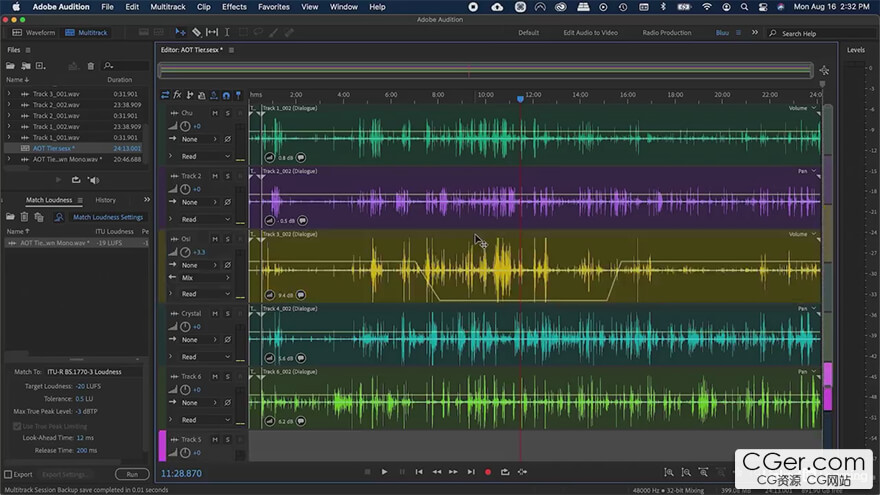Viewport: 880px width, 495px height.
Task: Switch to the History tab
Action: coord(106,200)
